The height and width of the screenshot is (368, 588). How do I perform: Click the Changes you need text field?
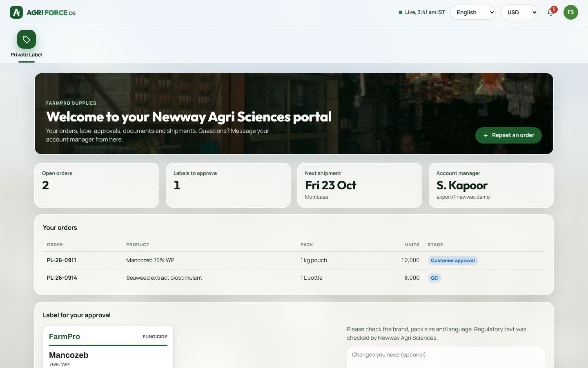[x=446, y=357]
